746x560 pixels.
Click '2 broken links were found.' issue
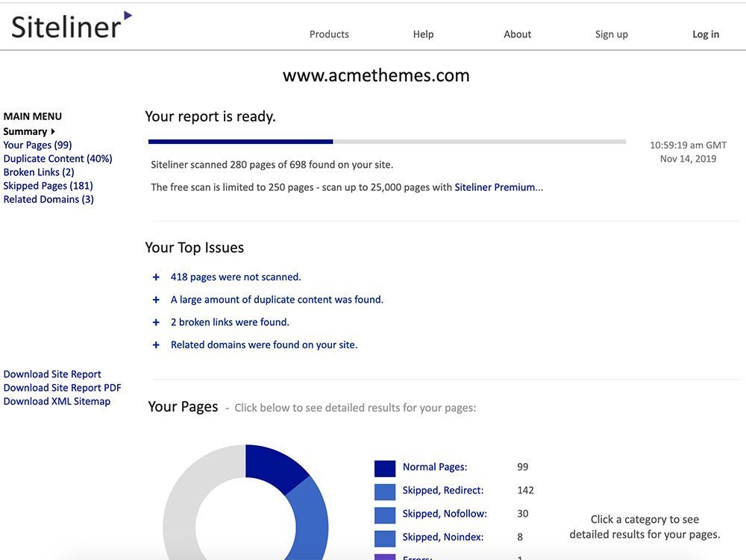[230, 322]
